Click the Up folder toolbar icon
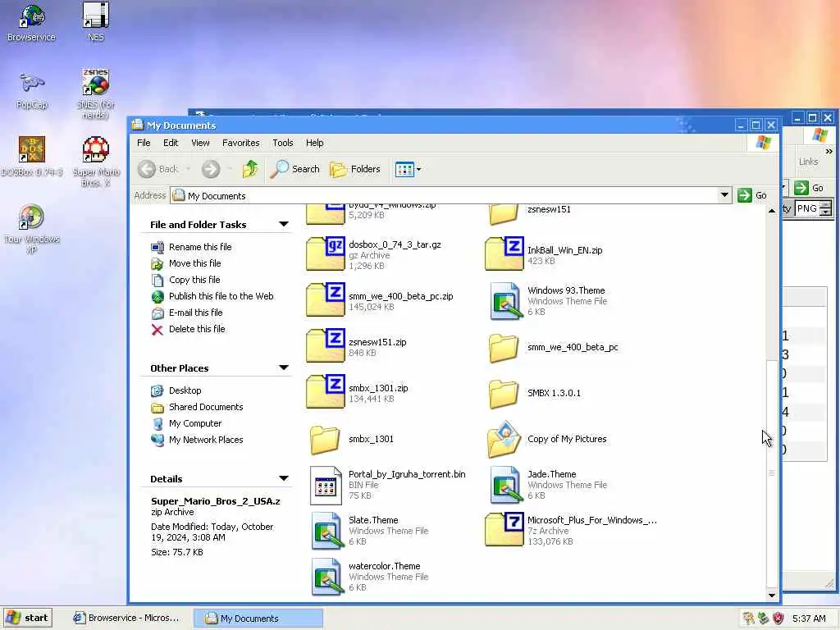Viewport: 840px width, 630px height. coord(250,169)
